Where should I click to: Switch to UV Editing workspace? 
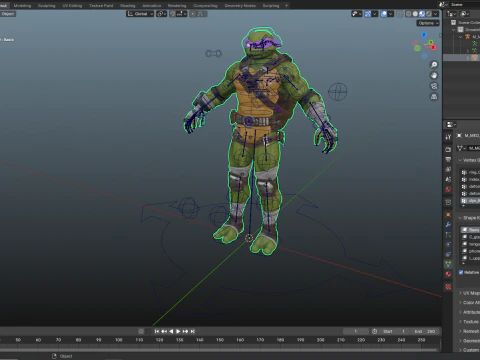[x=72, y=5]
